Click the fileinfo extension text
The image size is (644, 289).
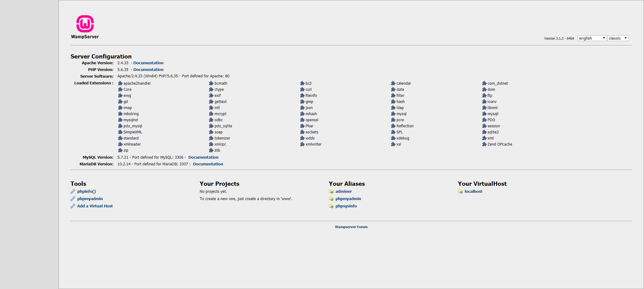click(311, 96)
